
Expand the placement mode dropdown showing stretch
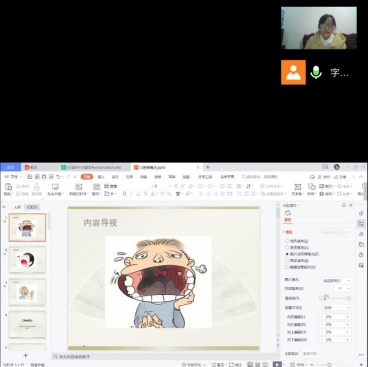[336, 307]
